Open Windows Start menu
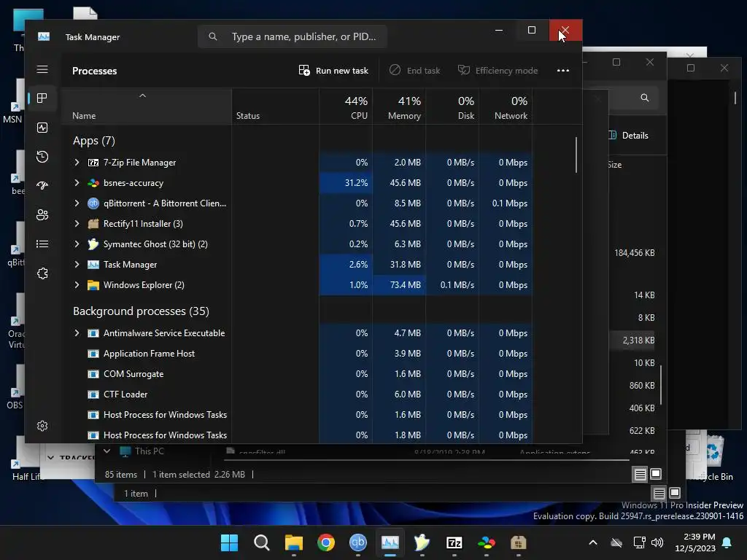The image size is (747, 560). pos(229,542)
